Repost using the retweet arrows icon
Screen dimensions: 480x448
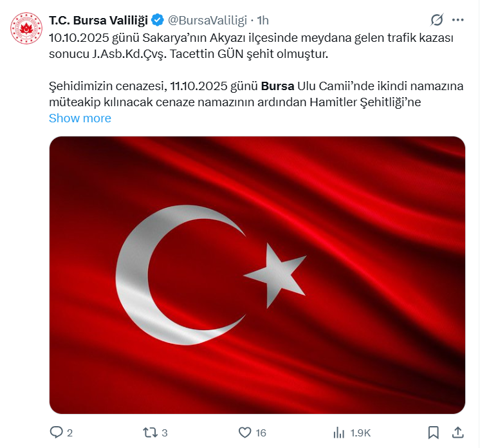[150, 433]
